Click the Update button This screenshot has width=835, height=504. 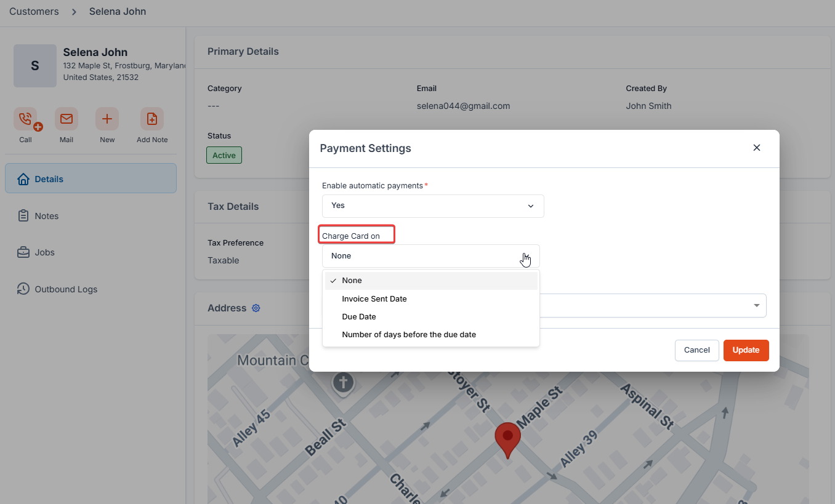pos(746,350)
